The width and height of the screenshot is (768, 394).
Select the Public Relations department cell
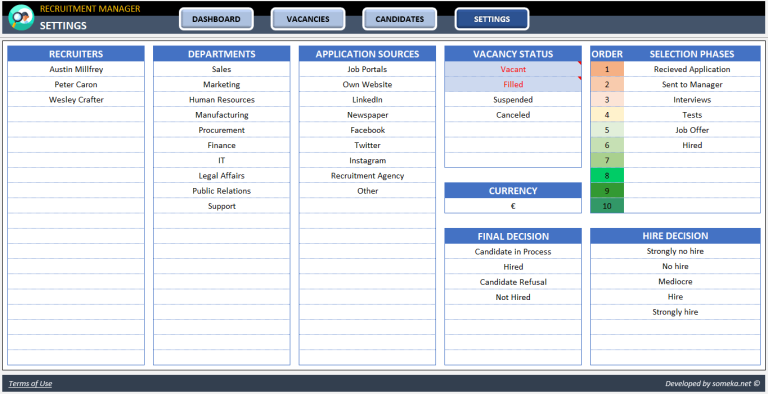tap(221, 191)
